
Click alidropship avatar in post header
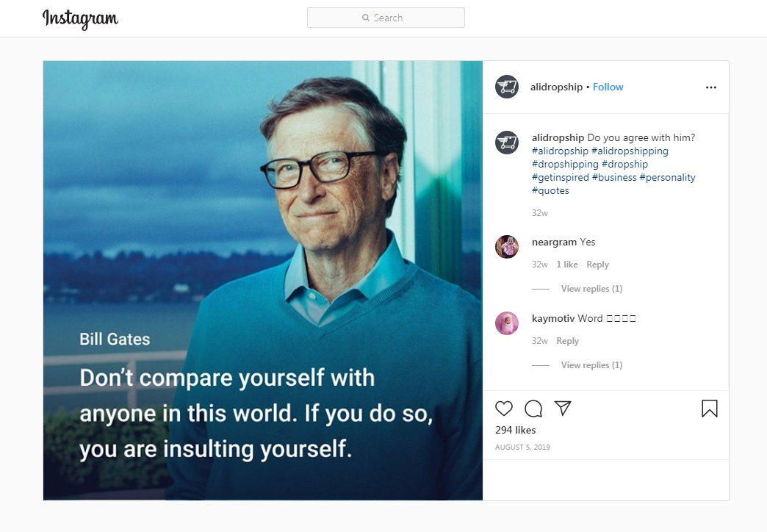tap(507, 87)
